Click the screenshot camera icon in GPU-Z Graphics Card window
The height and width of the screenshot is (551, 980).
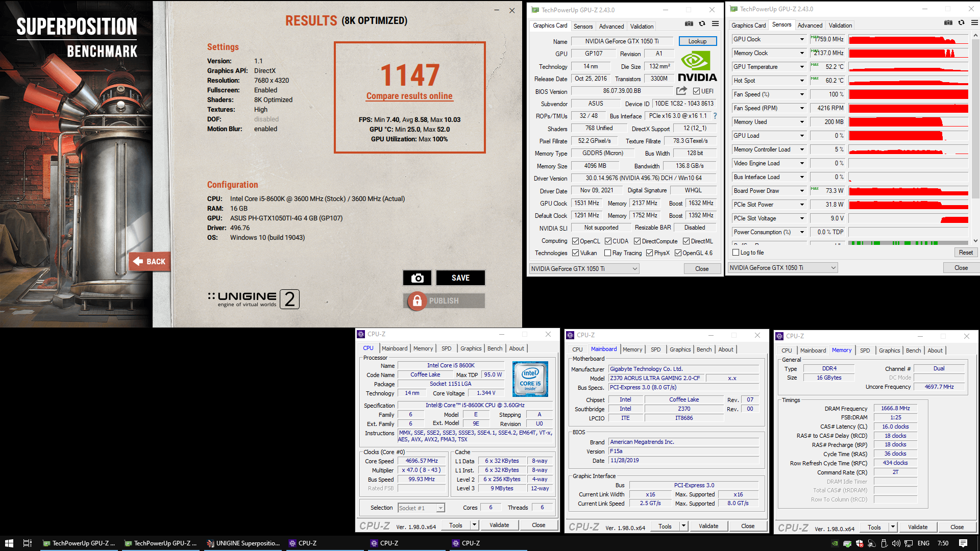pyautogui.click(x=689, y=23)
